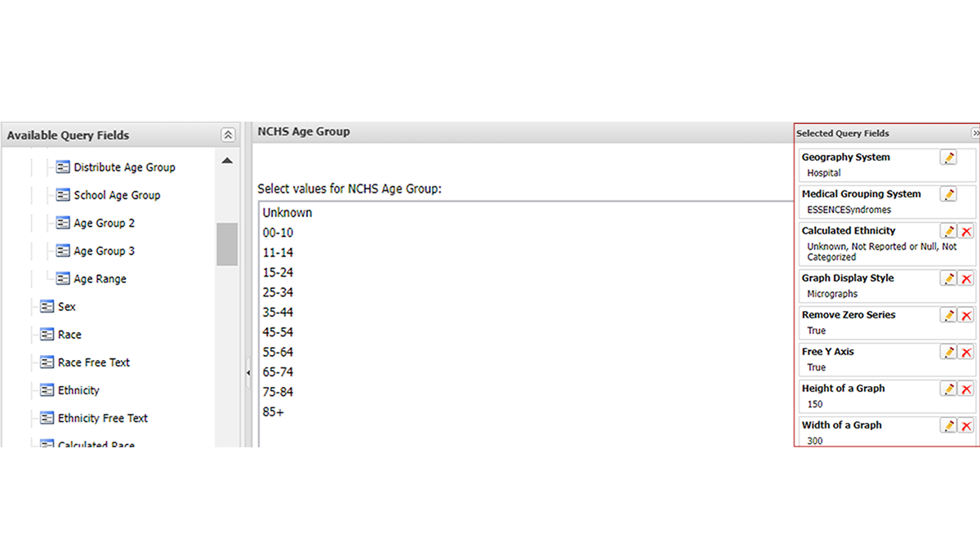The height and width of the screenshot is (551, 980).
Task: Click the scroll up arrow in field list
Action: (227, 161)
